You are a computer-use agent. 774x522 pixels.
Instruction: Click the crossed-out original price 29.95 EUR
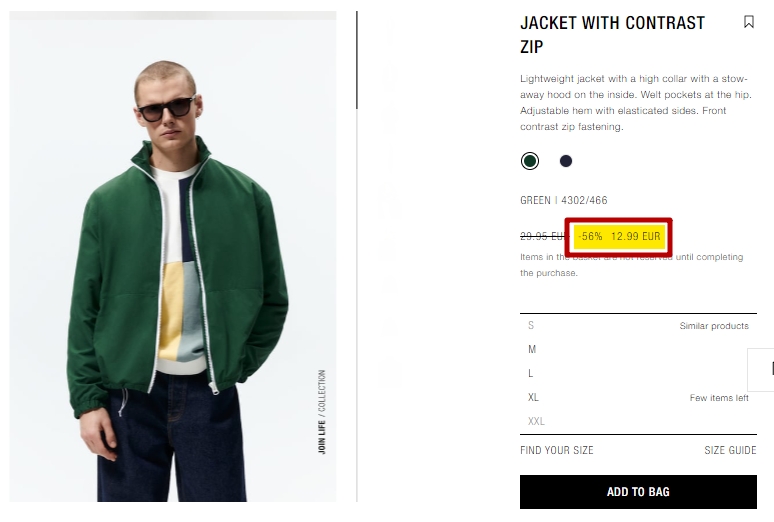pos(544,237)
